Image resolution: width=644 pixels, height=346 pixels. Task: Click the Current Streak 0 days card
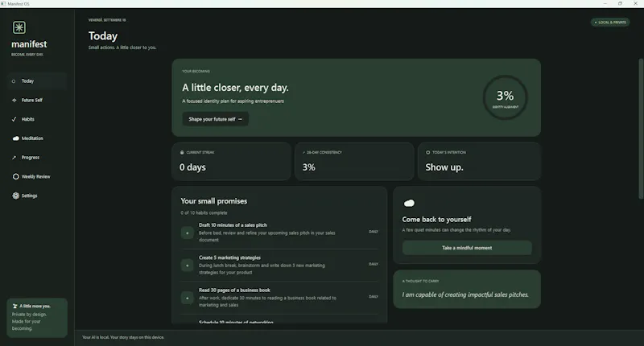tap(232, 162)
